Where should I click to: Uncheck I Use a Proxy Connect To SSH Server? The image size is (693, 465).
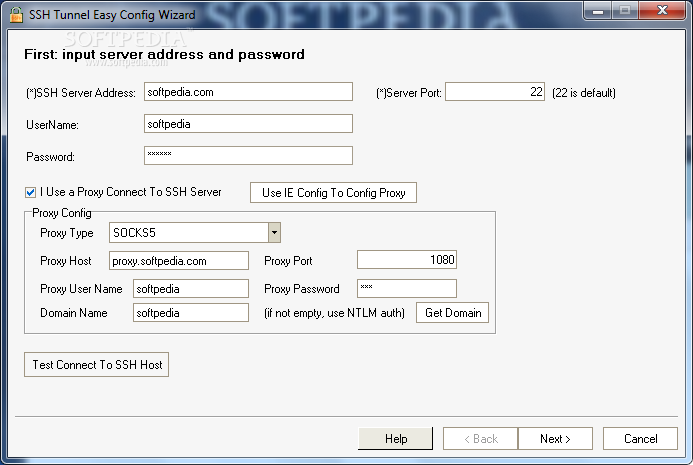point(30,192)
